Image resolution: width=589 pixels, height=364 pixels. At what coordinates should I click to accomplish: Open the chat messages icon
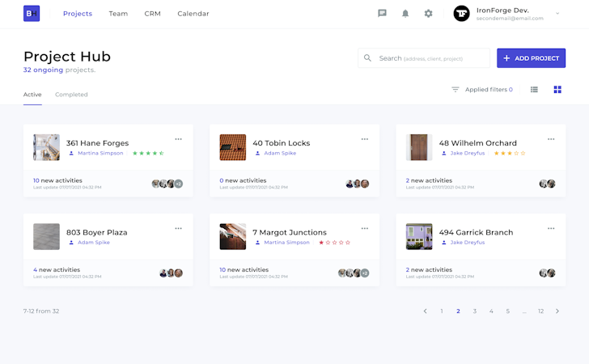[382, 14]
